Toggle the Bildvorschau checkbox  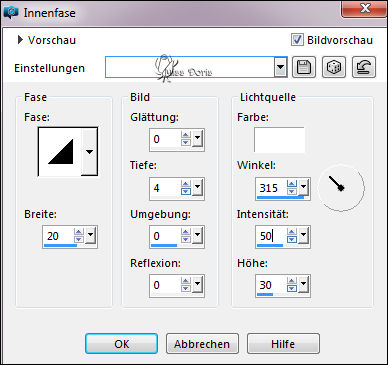[297, 40]
